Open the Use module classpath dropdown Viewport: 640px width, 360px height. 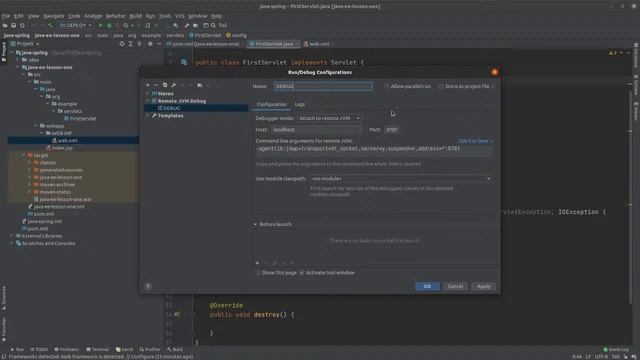pos(401,179)
